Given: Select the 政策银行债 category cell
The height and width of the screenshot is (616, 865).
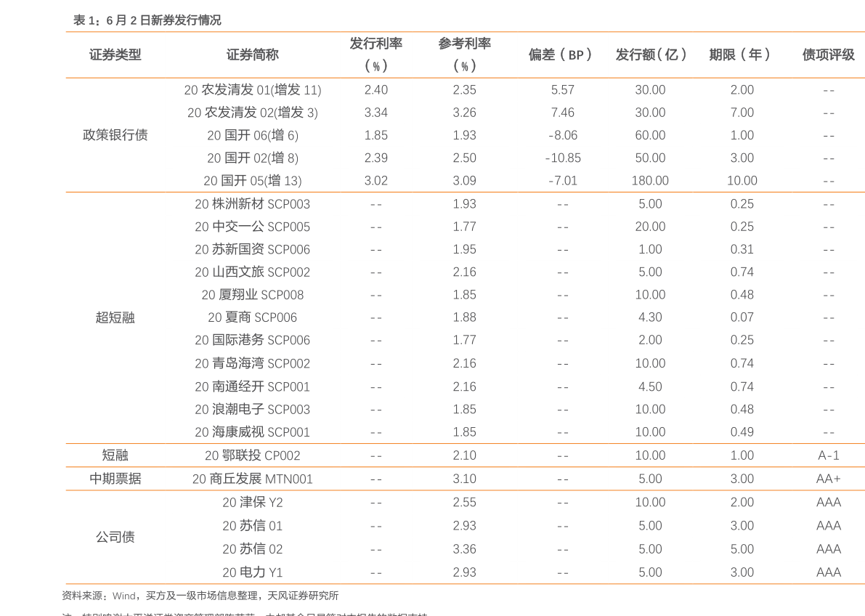Looking at the screenshot, I should [x=115, y=135].
